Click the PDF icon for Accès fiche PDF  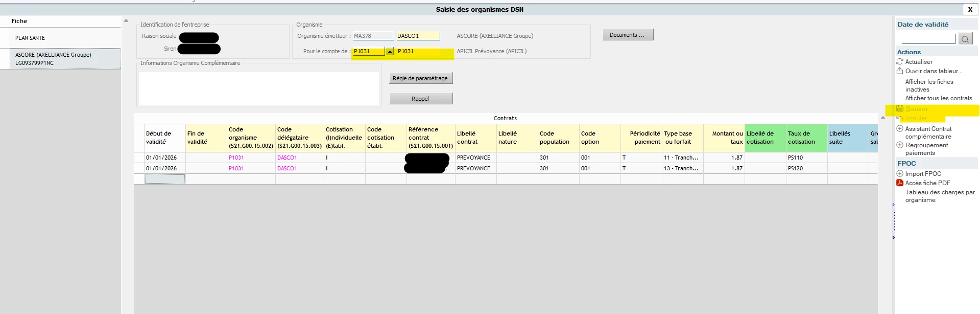click(900, 183)
